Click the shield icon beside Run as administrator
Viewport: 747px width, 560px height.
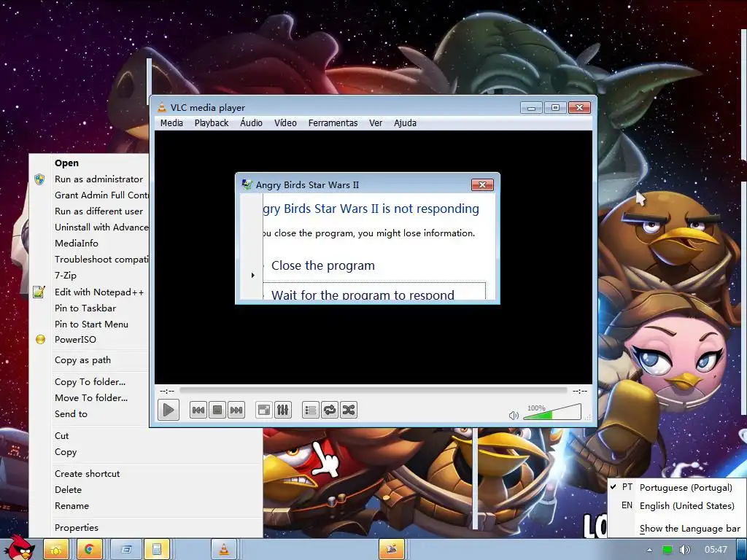39,179
